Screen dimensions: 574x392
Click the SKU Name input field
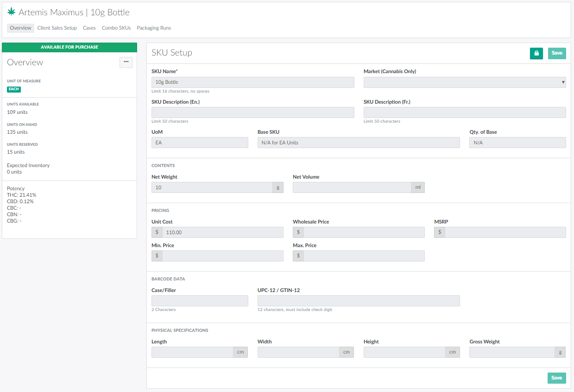tap(252, 82)
